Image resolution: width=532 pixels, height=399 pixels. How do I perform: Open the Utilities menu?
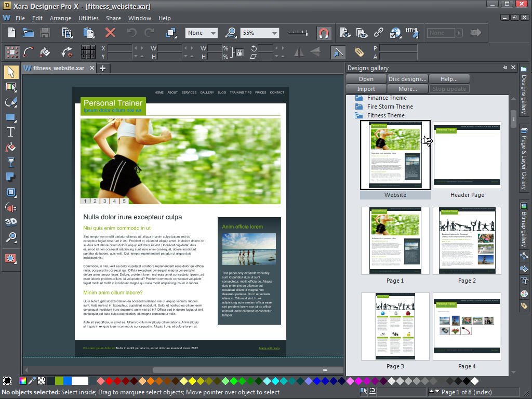click(88, 18)
